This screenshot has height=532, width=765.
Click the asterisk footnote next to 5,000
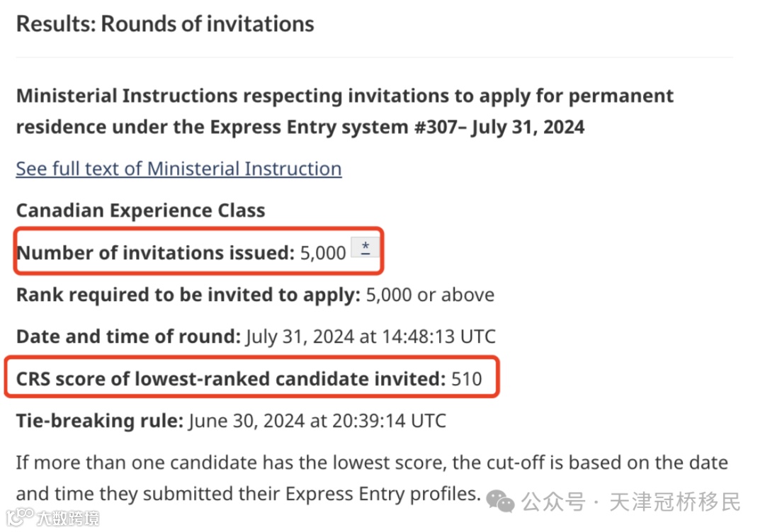point(365,247)
